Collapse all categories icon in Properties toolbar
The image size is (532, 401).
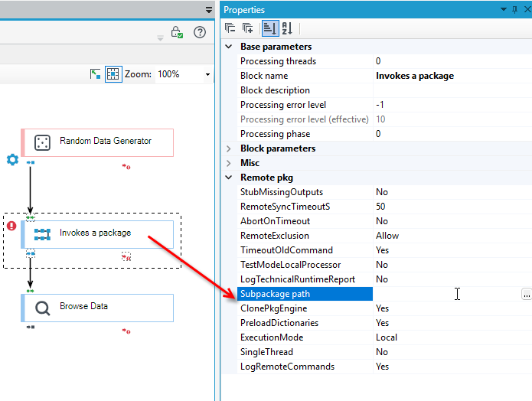pyautogui.click(x=230, y=28)
